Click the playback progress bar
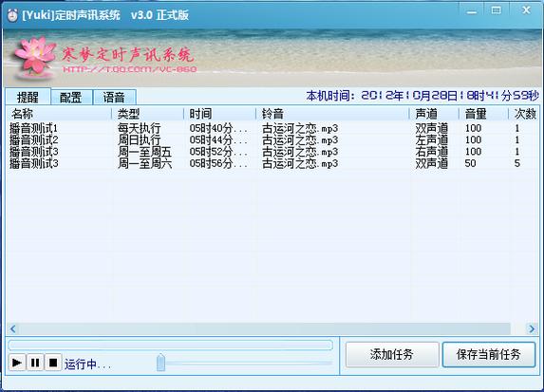This screenshot has width=544, height=392. coord(170,345)
